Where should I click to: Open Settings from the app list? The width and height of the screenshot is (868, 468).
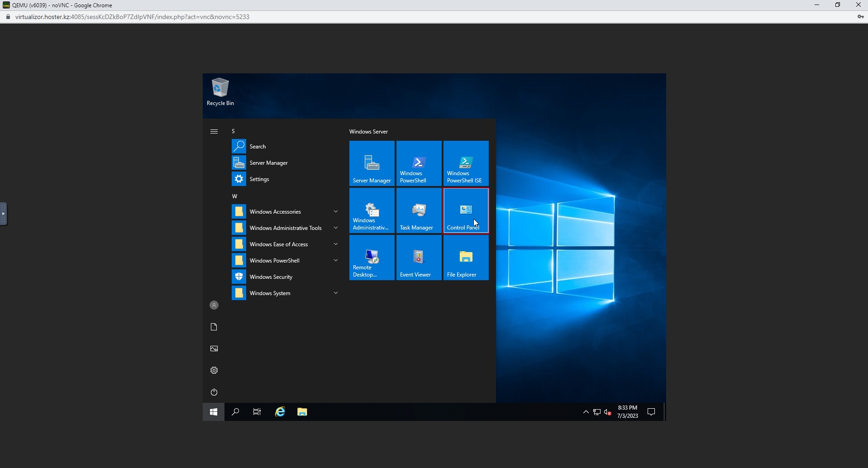286,179
